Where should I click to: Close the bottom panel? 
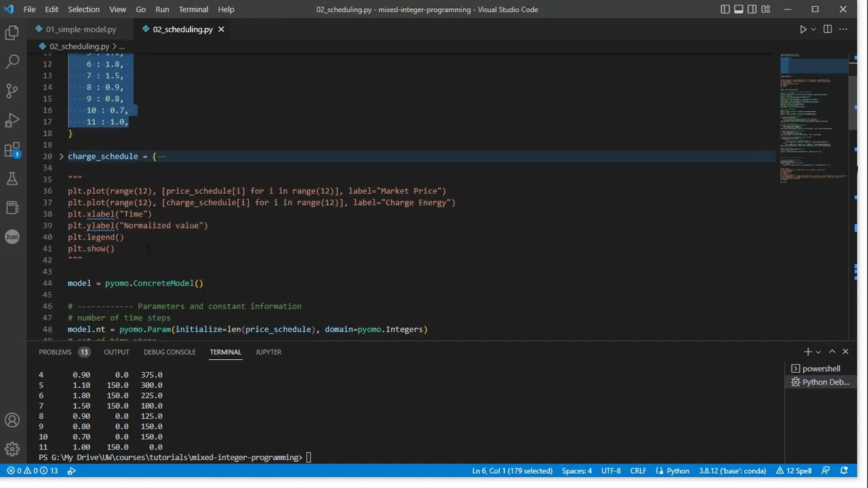(845, 352)
